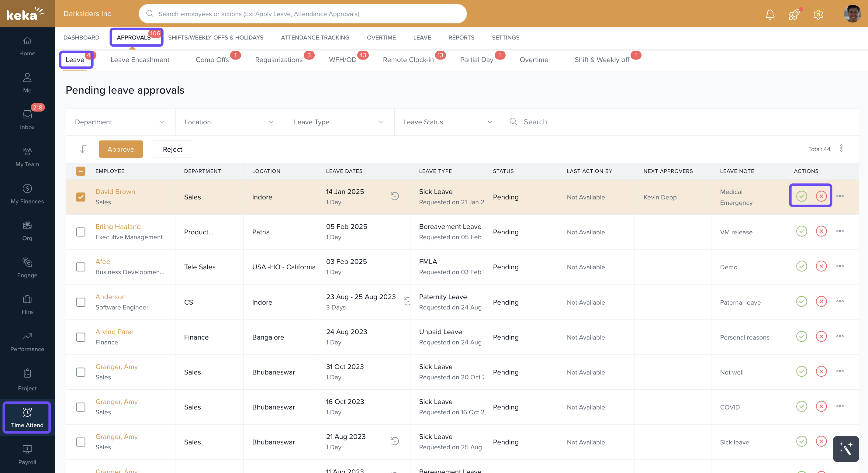Open the settings gear icon

(x=818, y=14)
